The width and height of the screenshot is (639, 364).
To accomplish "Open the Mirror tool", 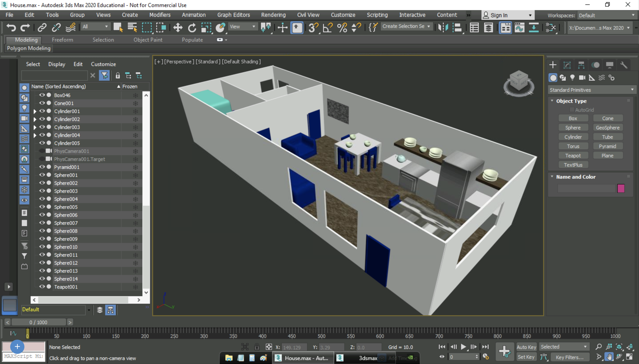I will pos(443,27).
